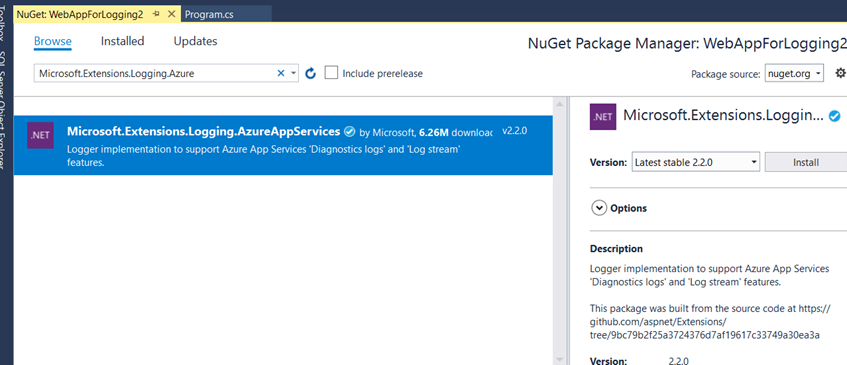847x365 pixels.
Task: Refresh the package search results
Action: point(310,73)
